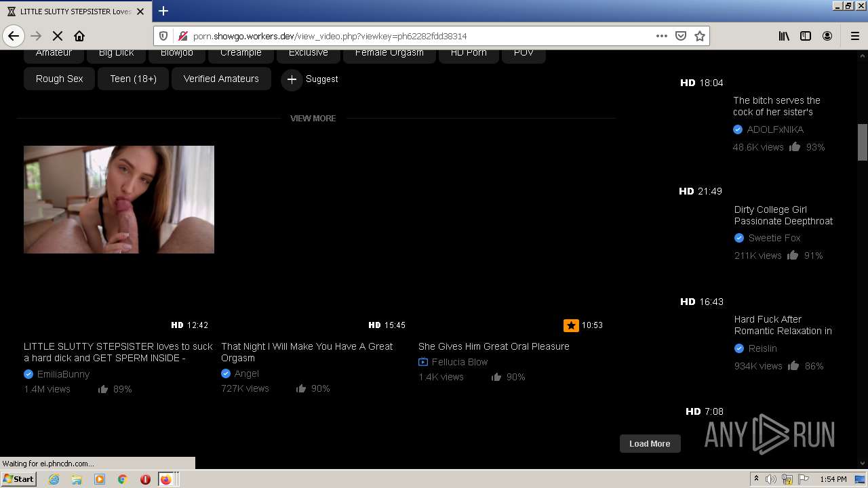
Task: Show sidebars from the toolbar
Action: click(x=806, y=36)
